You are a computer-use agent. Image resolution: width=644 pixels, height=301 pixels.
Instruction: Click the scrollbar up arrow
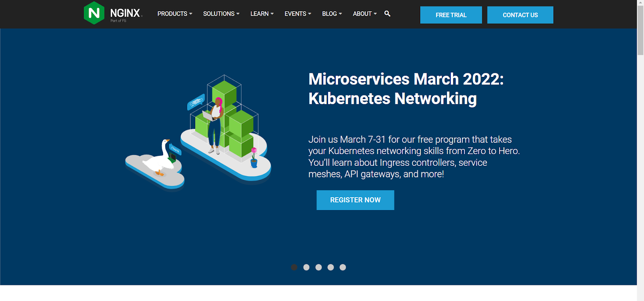(x=640, y=2)
